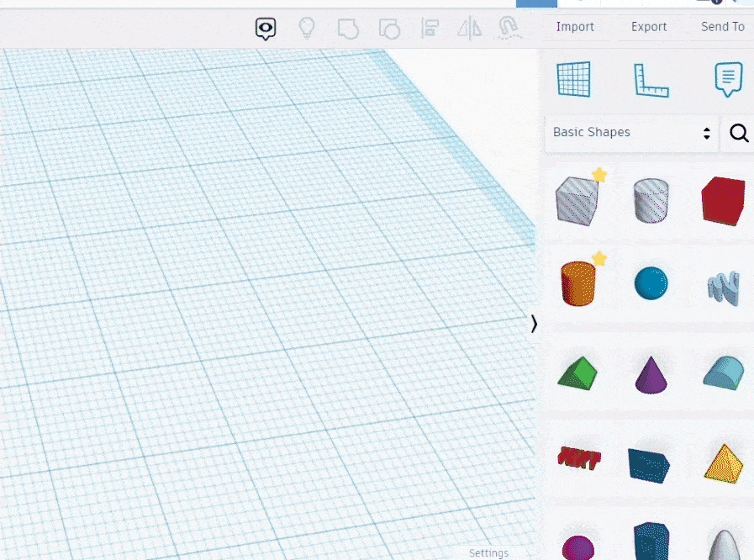The width and height of the screenshot is (754, 560).
Task: Click the Import button
Action: tap(575, 27)
